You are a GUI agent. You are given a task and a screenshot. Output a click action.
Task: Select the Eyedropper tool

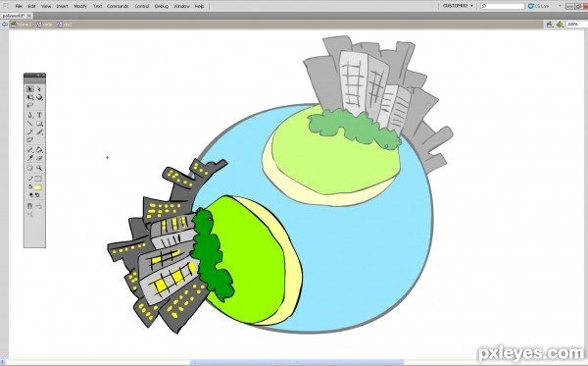coord(29,158)
